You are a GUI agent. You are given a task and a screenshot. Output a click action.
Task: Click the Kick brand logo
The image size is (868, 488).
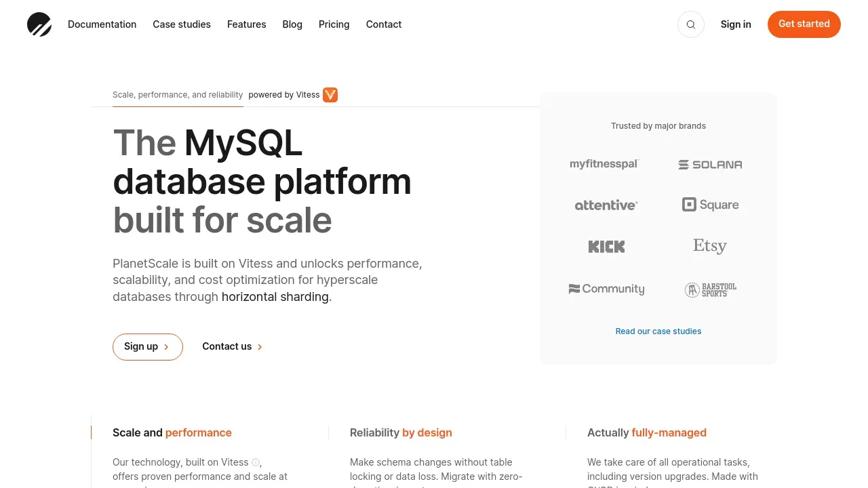coord(606,247)
